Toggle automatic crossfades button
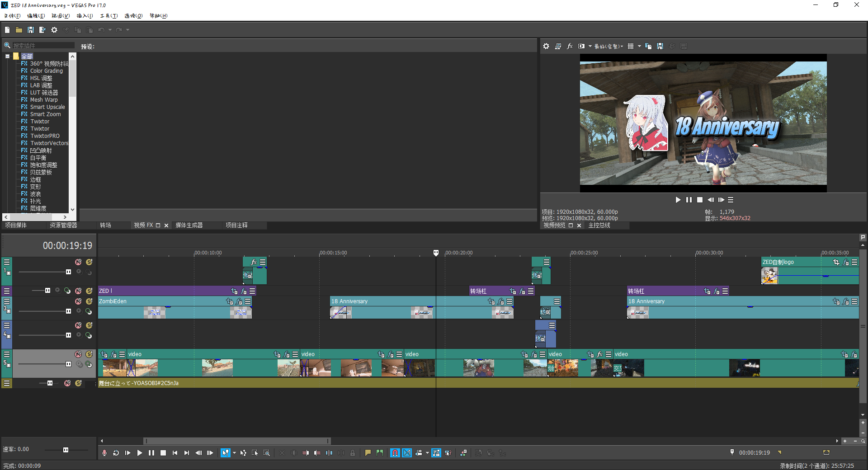868x470 pixels. coord(407,453)
